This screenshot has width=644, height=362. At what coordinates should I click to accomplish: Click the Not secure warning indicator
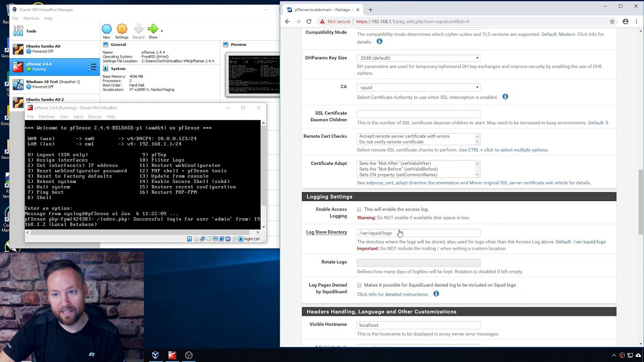click(x=335, y=22)
